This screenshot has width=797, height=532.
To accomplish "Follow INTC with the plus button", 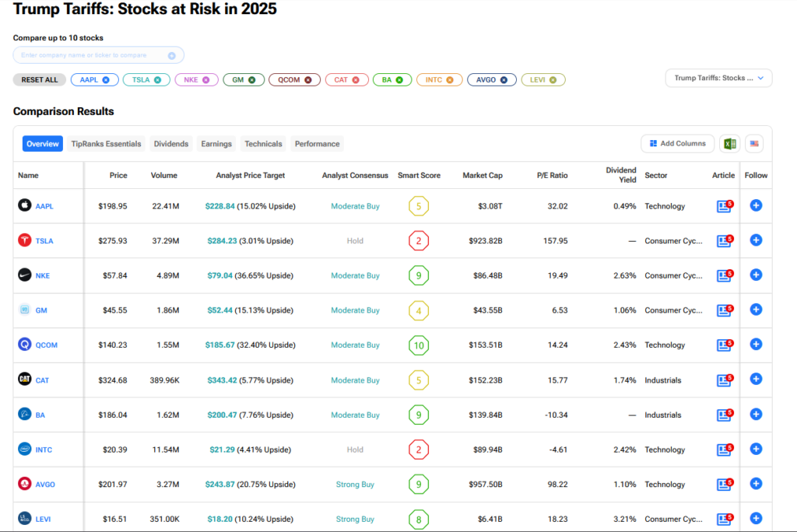I will (x=756, y=449).
